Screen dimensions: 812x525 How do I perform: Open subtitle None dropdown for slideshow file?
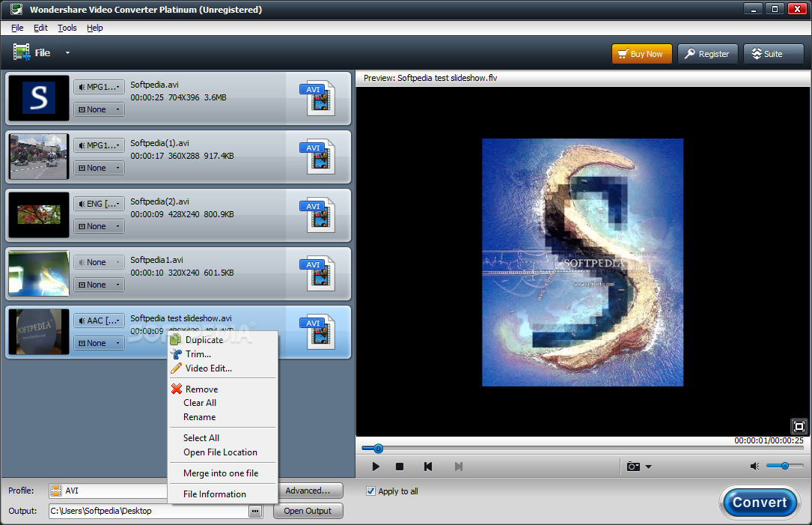click(x=99, y=343)
